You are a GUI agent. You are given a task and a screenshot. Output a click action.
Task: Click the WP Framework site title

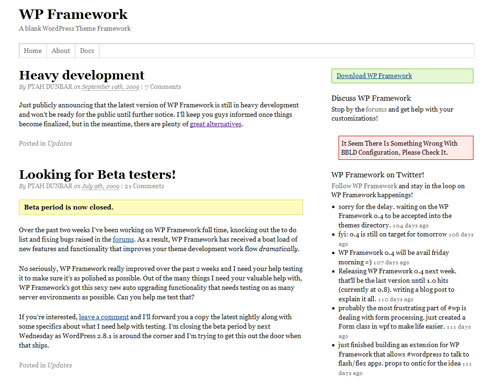click(73, 14)
